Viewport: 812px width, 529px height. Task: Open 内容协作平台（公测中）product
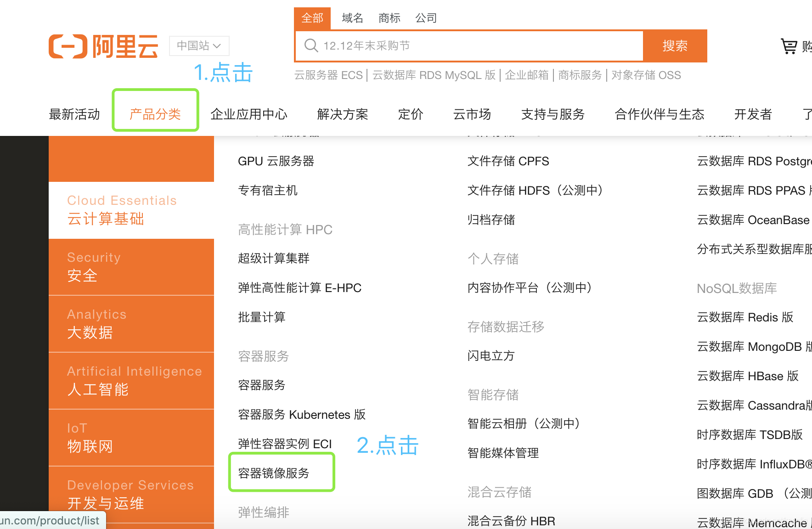pos(530,288)
